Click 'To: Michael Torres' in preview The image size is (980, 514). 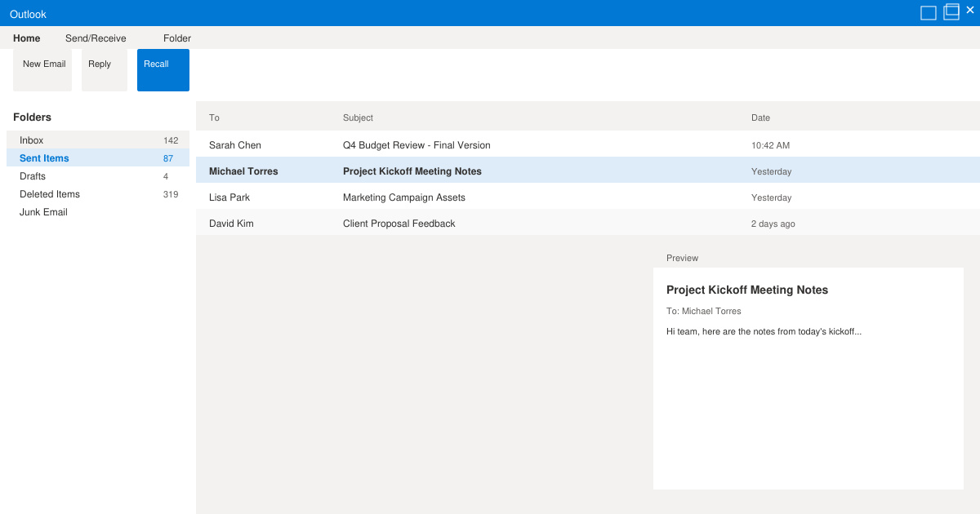click(704, 311)
